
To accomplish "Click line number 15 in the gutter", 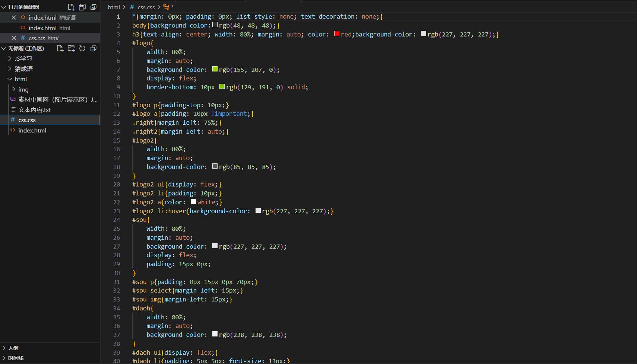I will click(x=117, y=140).
